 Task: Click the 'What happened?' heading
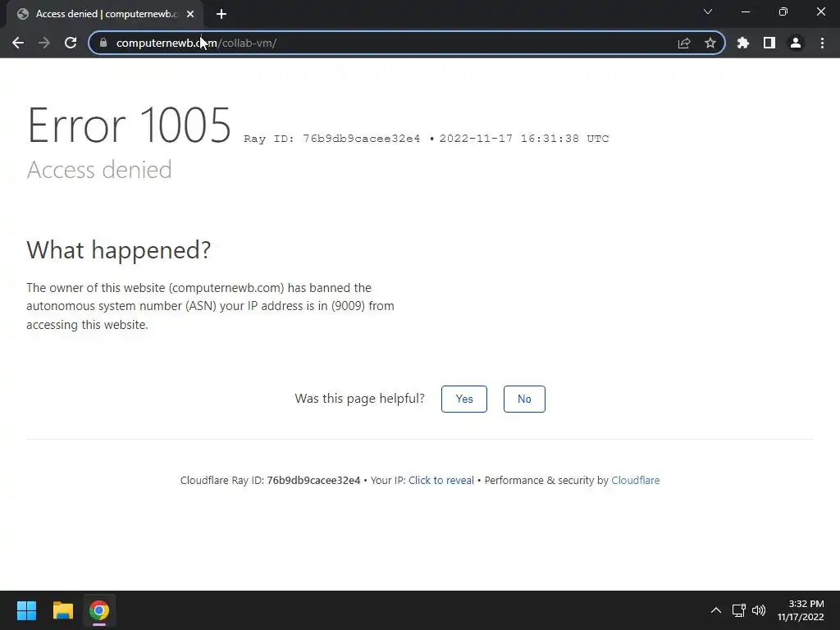pos(119,249)
